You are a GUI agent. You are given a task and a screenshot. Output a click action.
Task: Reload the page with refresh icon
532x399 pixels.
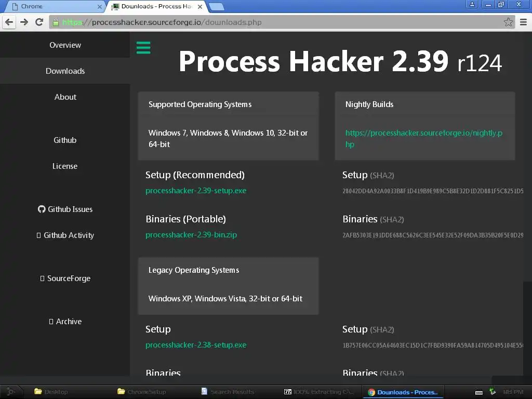tap(39, 22)
